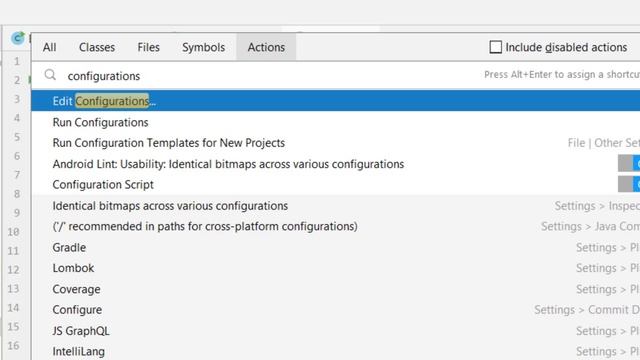Select the Files tab

pos(148,47)
